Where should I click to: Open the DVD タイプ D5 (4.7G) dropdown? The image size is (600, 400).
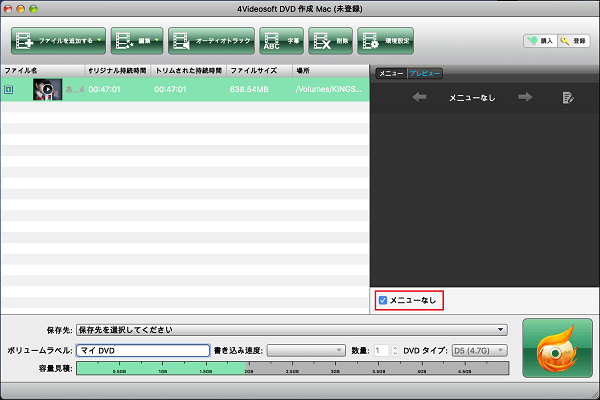[x=479, y=351]
